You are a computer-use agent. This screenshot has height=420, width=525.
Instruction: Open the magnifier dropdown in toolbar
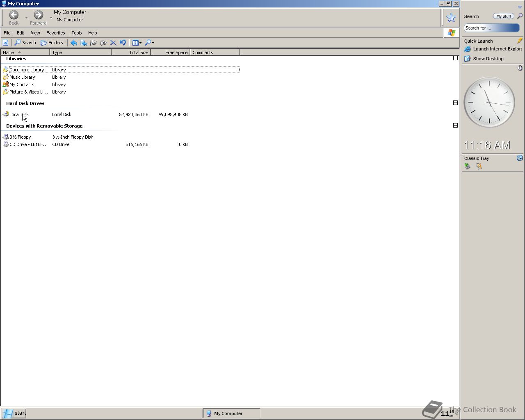[x=150, y=43]
